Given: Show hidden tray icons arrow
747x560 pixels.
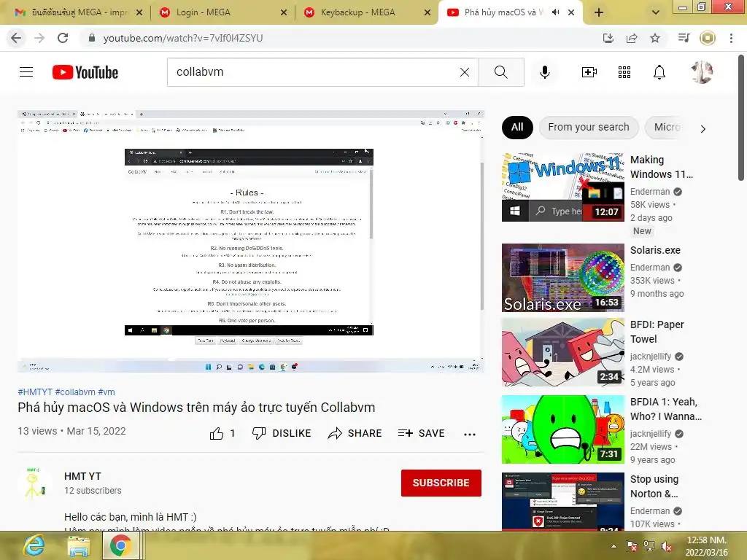Looking at the screenshot, I should (x=614, y=546).
